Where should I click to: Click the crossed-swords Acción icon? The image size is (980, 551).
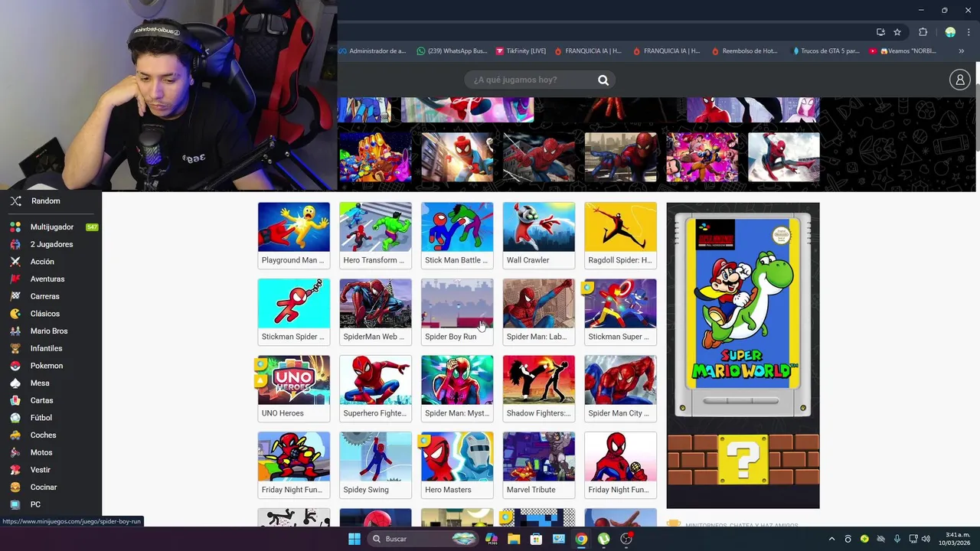(15, 262)
